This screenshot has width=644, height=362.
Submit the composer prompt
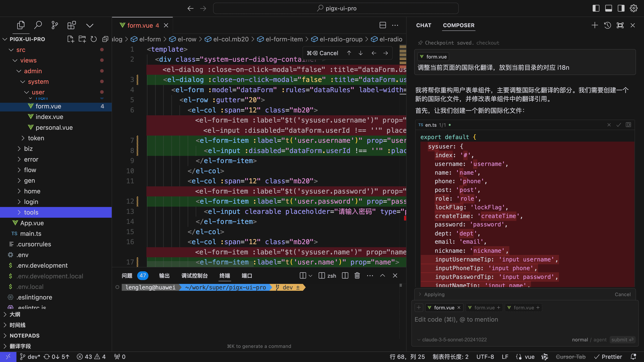(622, 340)
